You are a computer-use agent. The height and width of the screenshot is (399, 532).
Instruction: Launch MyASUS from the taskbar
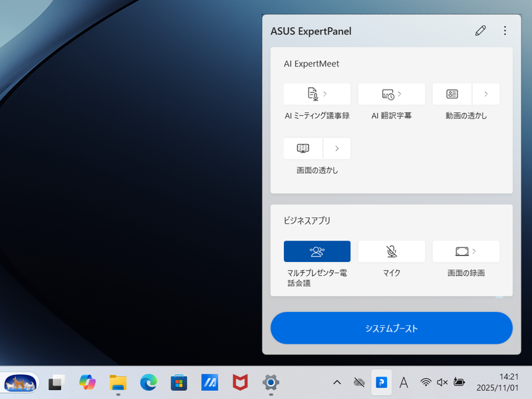tap(209, 383)
